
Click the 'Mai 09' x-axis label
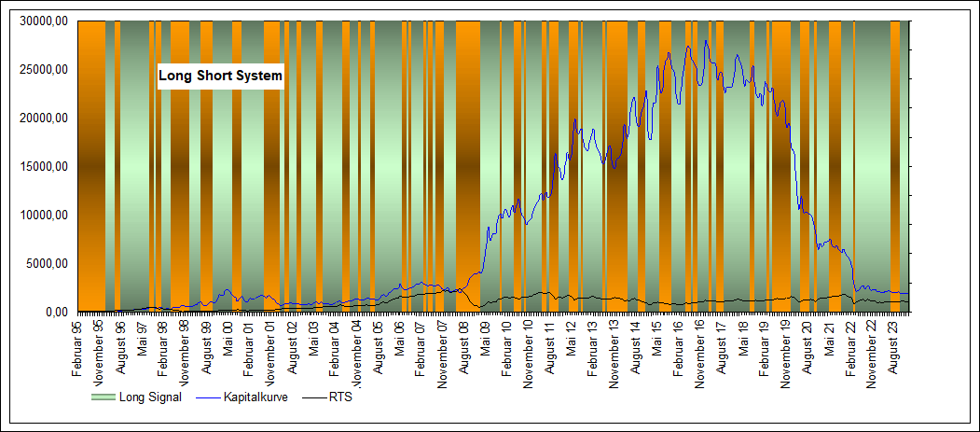point(485,339)
